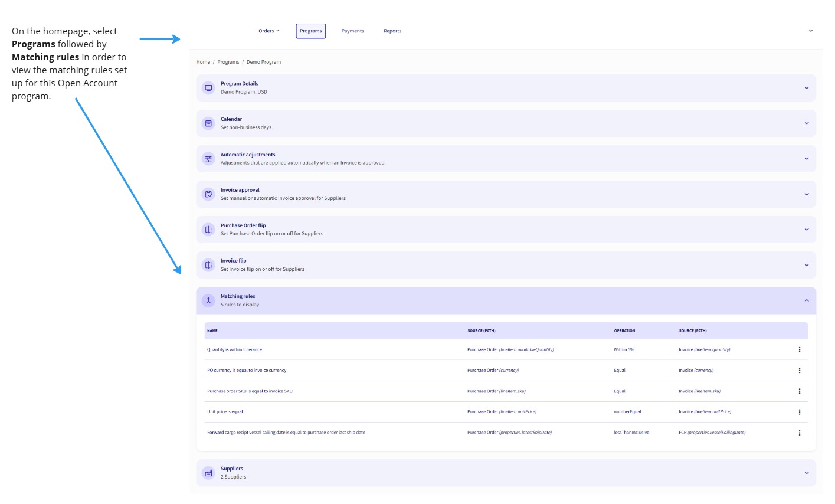Open the Home breadcrumb link

(x=202, y=61)
